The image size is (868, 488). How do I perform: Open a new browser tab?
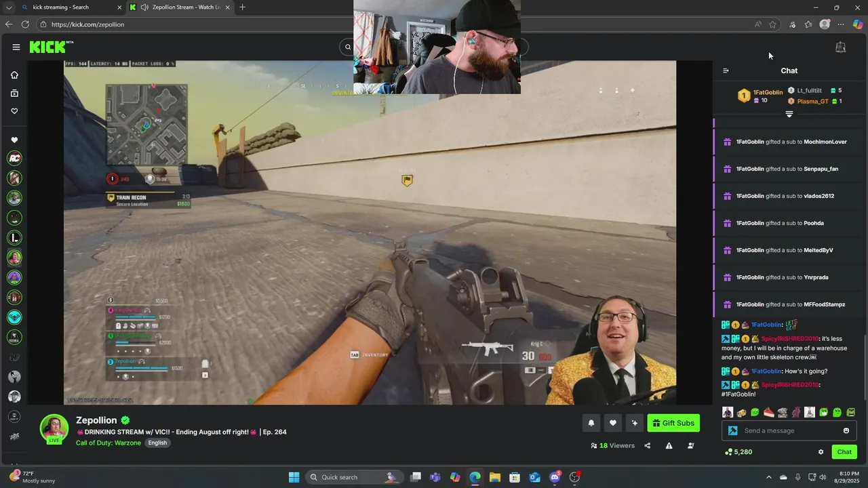242,7
